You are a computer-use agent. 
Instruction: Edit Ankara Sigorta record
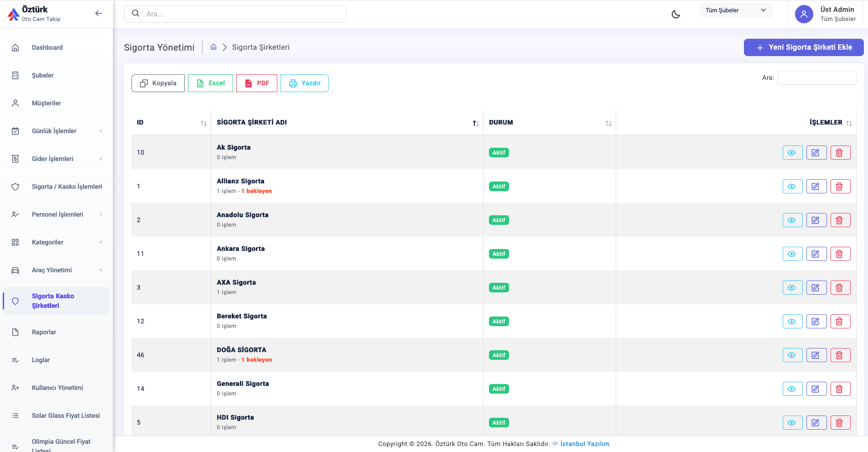point(816,254)
